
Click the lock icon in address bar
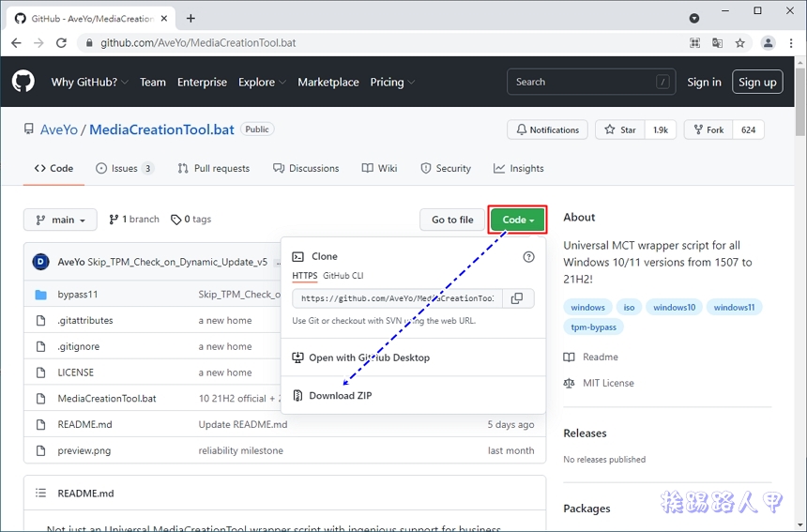pyautogui.click(x=89, y=43)
